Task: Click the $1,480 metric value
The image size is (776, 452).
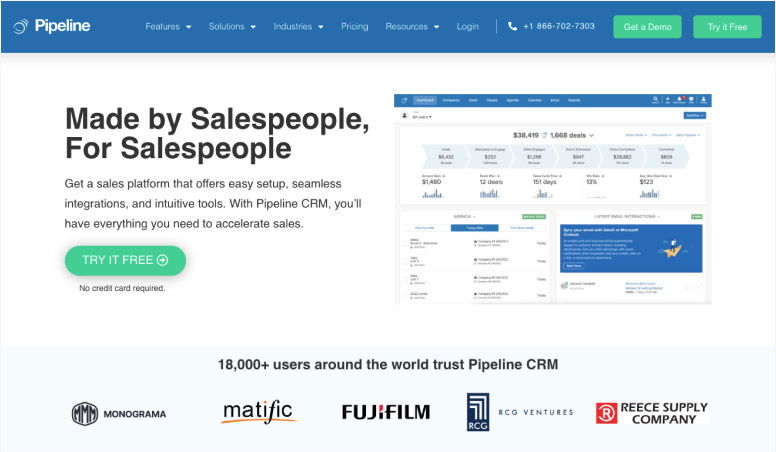Action: 432,182
